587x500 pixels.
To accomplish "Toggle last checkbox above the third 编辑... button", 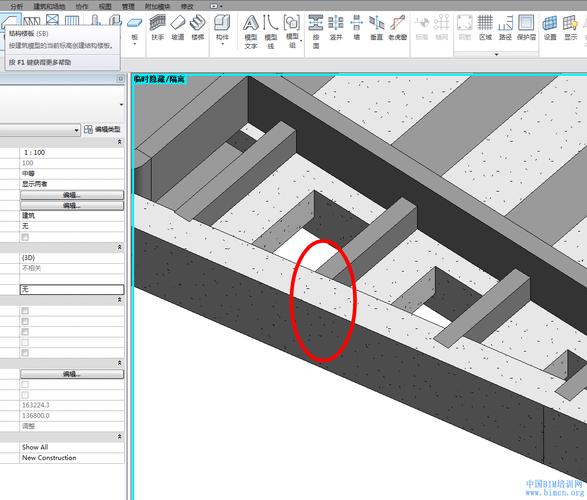I will pos(25,353).
